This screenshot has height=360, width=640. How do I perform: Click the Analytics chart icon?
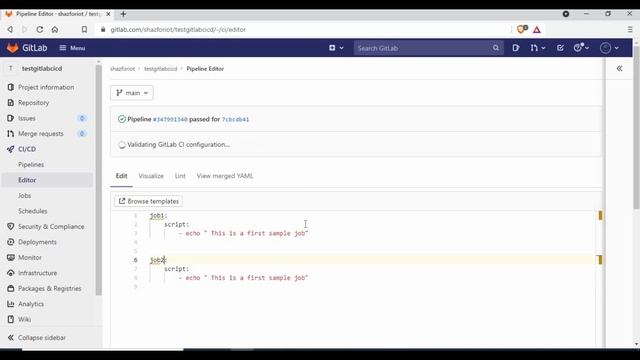pyautogui.click(x=11, y=304)
